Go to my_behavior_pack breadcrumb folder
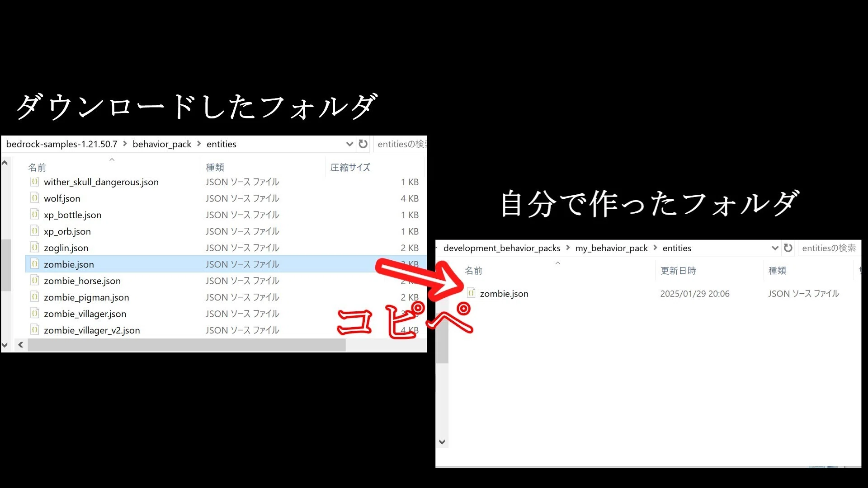This screenshot has width=868, height=488. 611,248
